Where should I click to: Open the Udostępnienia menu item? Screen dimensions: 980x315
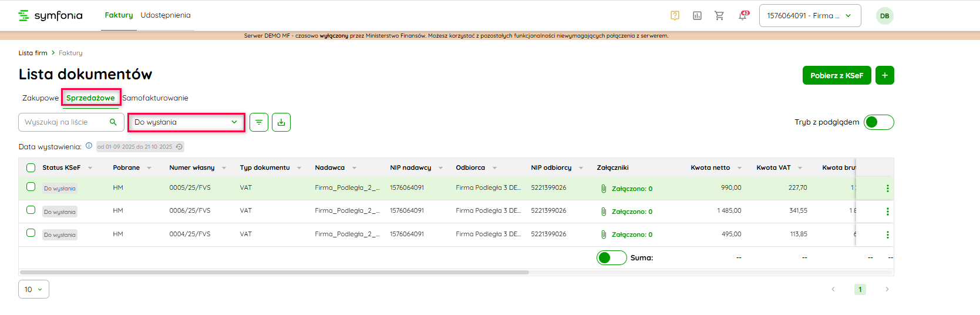point(166,15)
